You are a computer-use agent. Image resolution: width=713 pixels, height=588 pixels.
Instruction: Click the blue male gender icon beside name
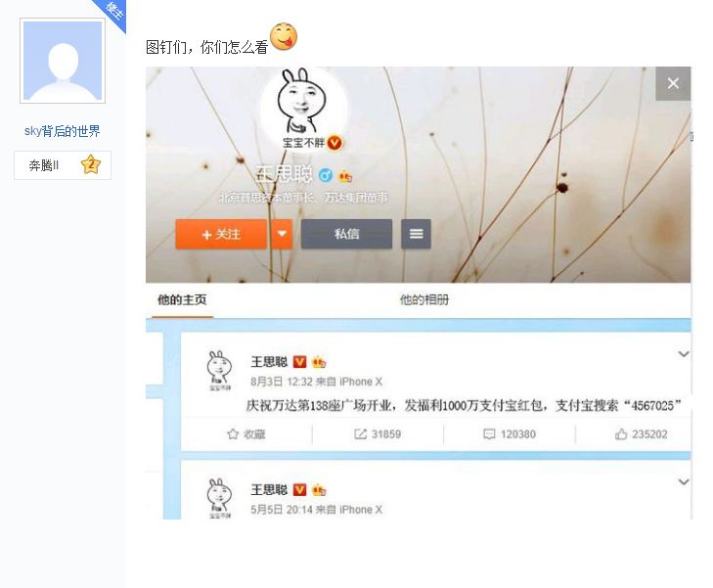(325, 174)
